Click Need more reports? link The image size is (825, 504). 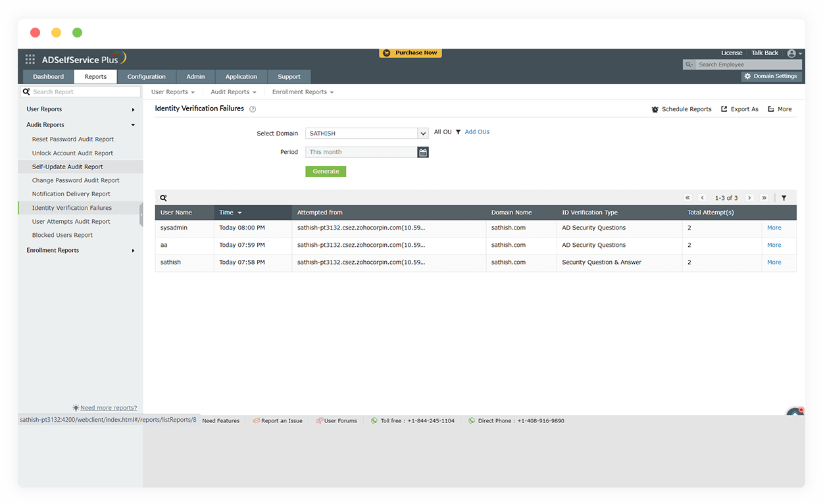click(109, 408)
